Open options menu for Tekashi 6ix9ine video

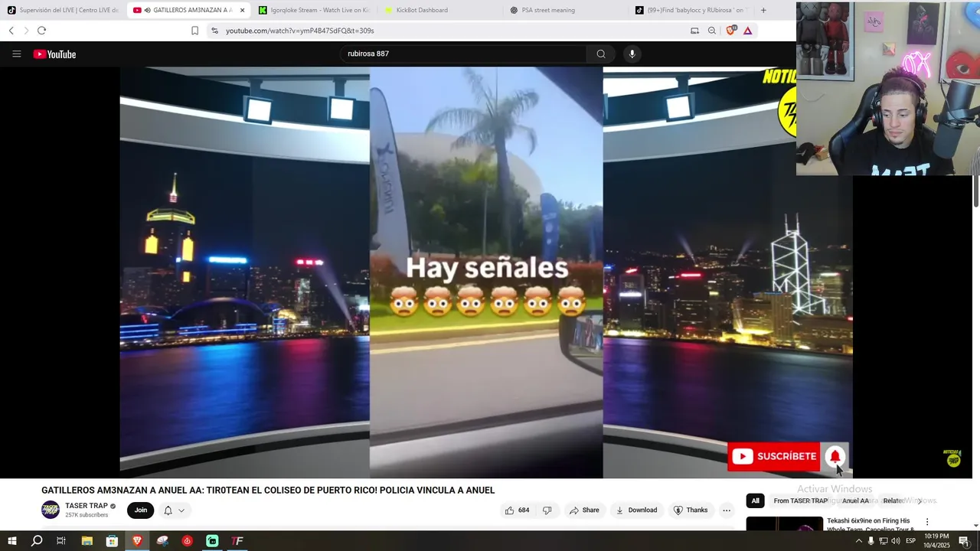click(927, 522)
